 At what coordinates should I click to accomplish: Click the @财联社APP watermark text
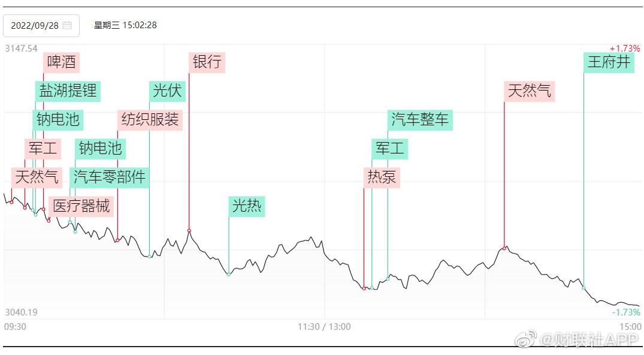point(589,340)
